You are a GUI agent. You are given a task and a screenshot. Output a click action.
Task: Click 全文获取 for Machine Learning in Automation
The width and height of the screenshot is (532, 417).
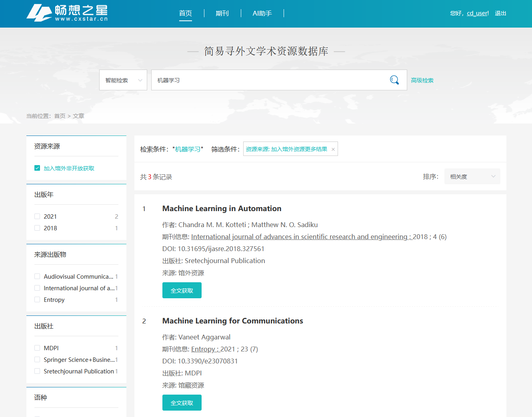182,290
